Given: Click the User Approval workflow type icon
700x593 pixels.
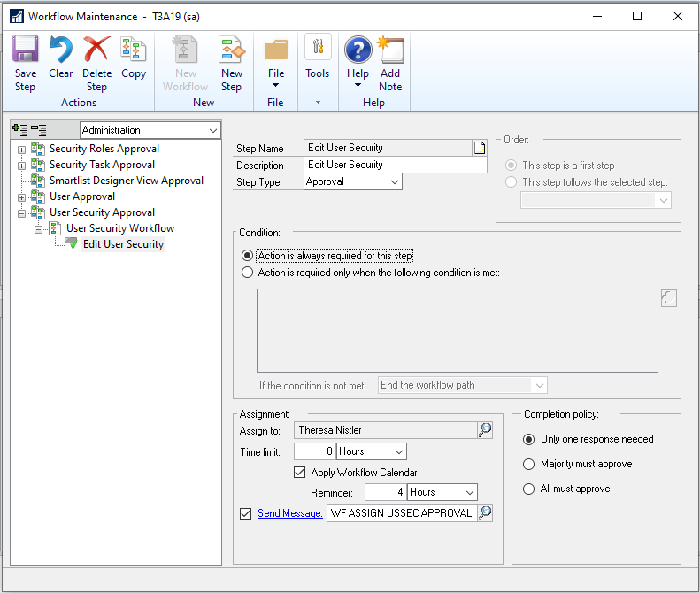Looking at the screenshot, I should click(x=38, y=196).
